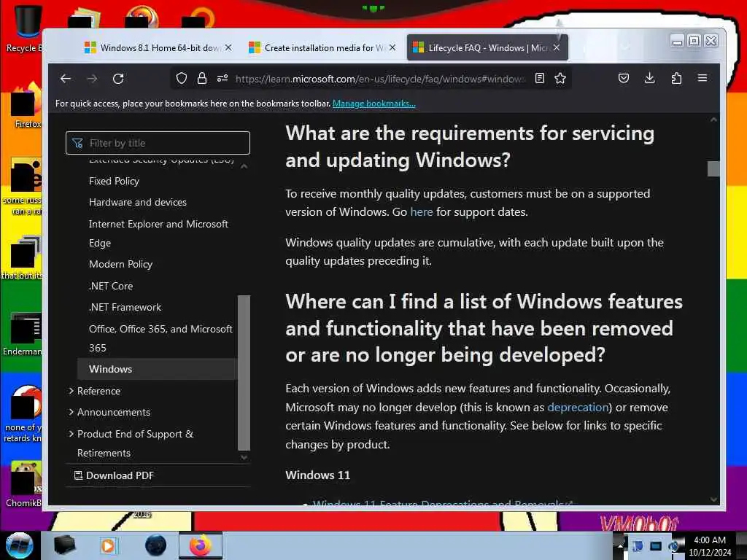Image resolution: width=747 pixels, height=560 pixels.
Task: Close the Windows 8.1 Home 64-bit tab
Action: pos(228,47)
